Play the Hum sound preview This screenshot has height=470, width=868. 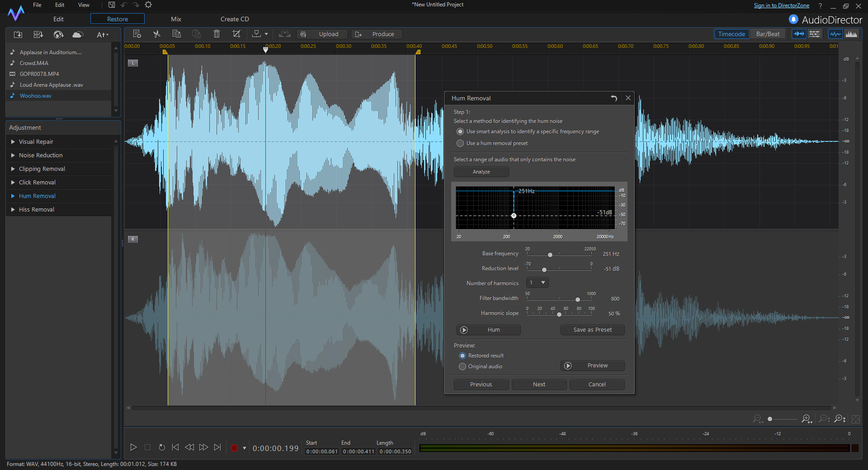[x=489, y=330]
